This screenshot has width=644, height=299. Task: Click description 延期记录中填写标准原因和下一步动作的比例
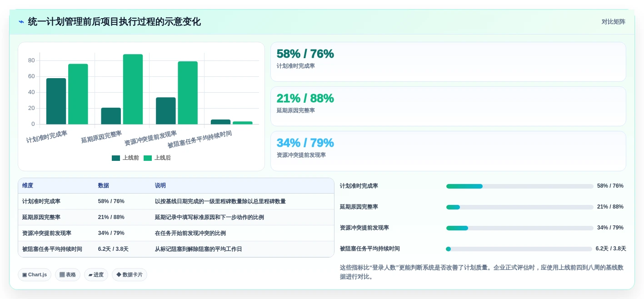pyautogui.click(x=210, y=217)
